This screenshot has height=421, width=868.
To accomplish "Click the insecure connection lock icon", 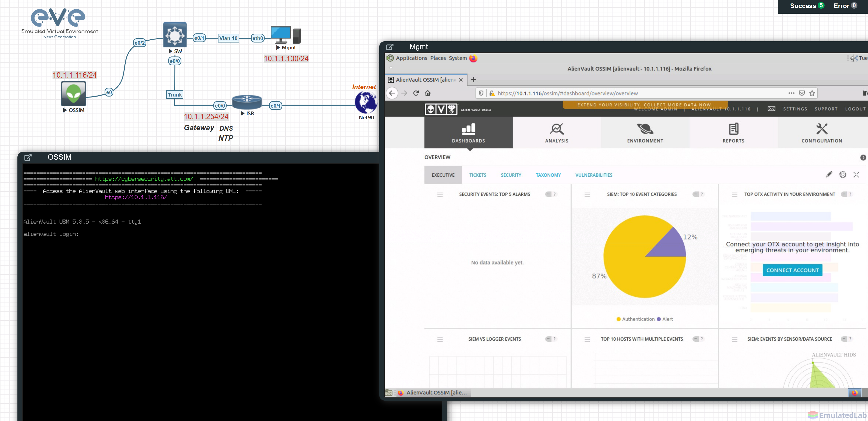I will coord(492,93).
